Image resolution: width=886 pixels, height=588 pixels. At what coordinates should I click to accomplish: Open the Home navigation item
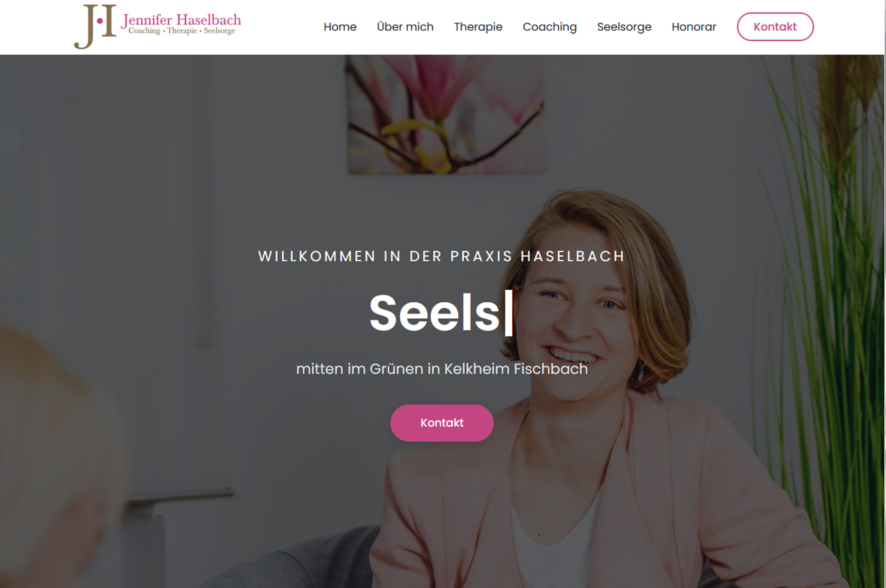(x=340, y=27)
